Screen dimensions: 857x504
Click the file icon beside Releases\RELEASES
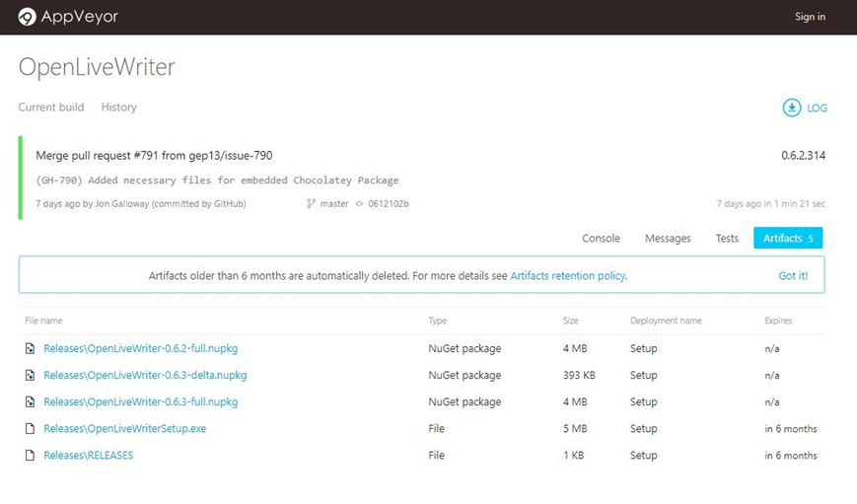click(30, 456)
